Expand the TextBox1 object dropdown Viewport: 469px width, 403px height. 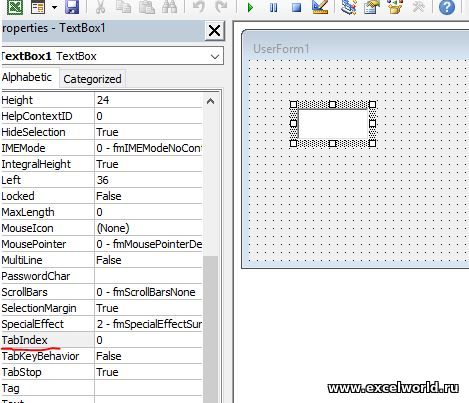tap(215, 56)
